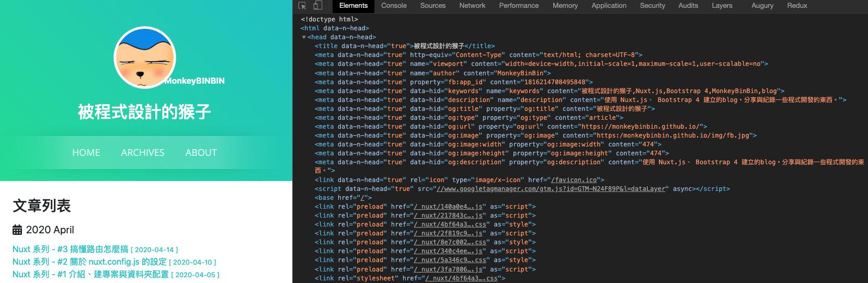
Task: Collapse the head element node
Action: click(304, 37)
